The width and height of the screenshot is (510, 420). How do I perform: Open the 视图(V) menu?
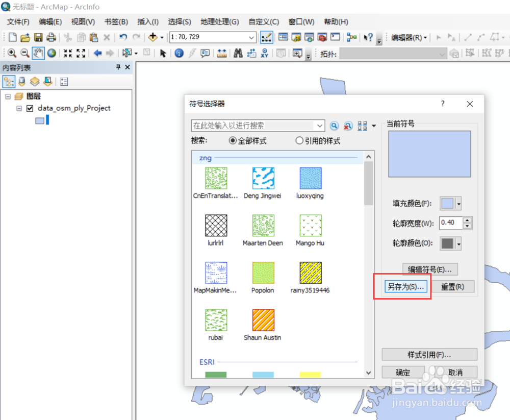83,22
